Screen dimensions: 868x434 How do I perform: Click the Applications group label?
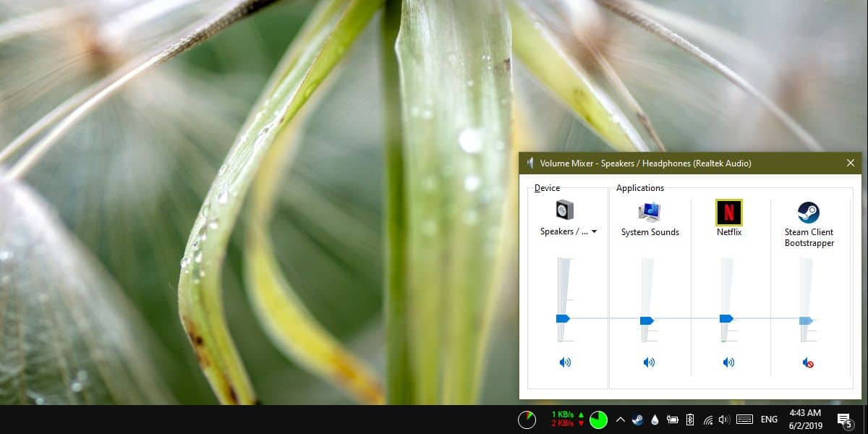click(640, 188)
